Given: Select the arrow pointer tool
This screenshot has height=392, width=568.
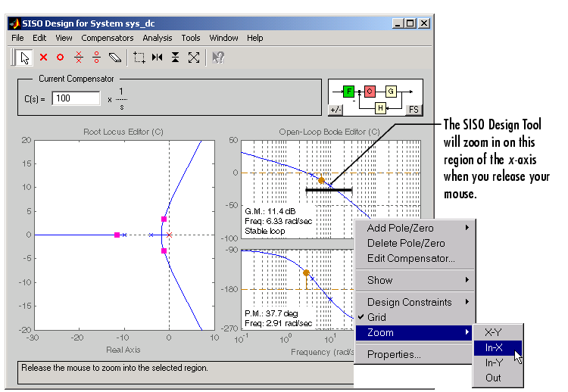Looking at the screenshot, I should pos(24,58).
